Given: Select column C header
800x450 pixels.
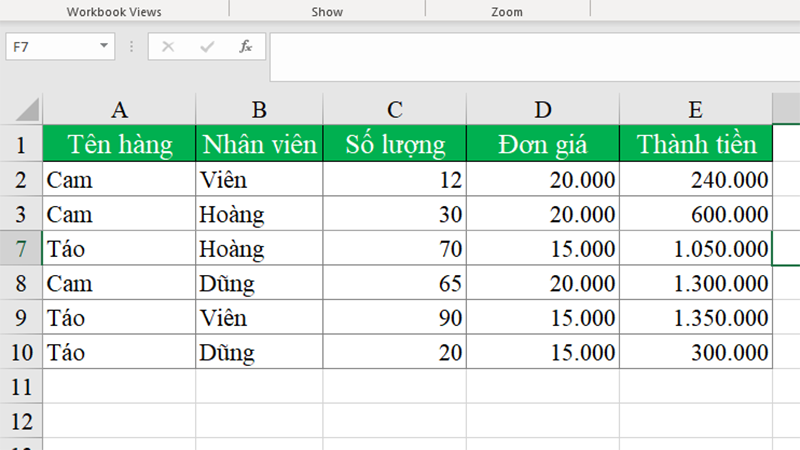Looking at the screenshot, I should point(395,109).
